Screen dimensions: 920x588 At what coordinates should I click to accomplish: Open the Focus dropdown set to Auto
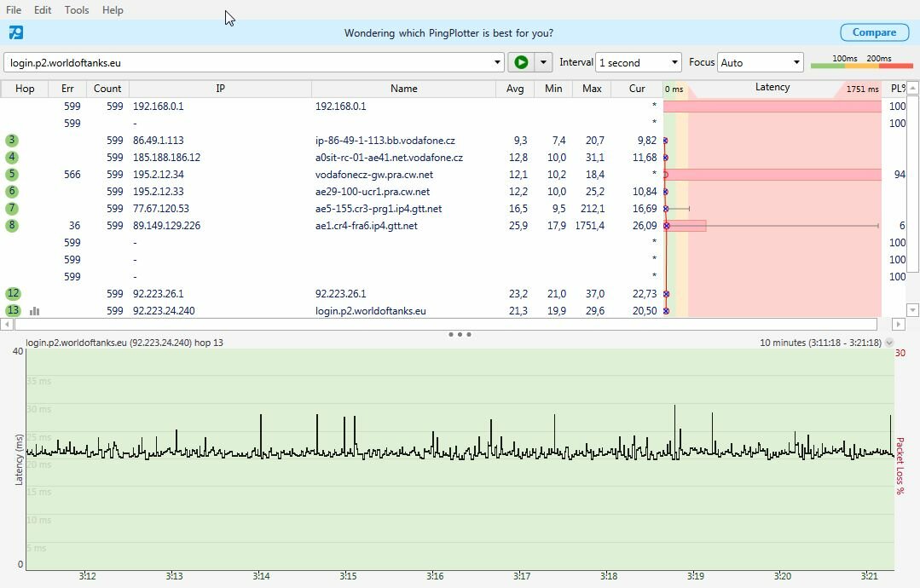(x=761, y=62)
